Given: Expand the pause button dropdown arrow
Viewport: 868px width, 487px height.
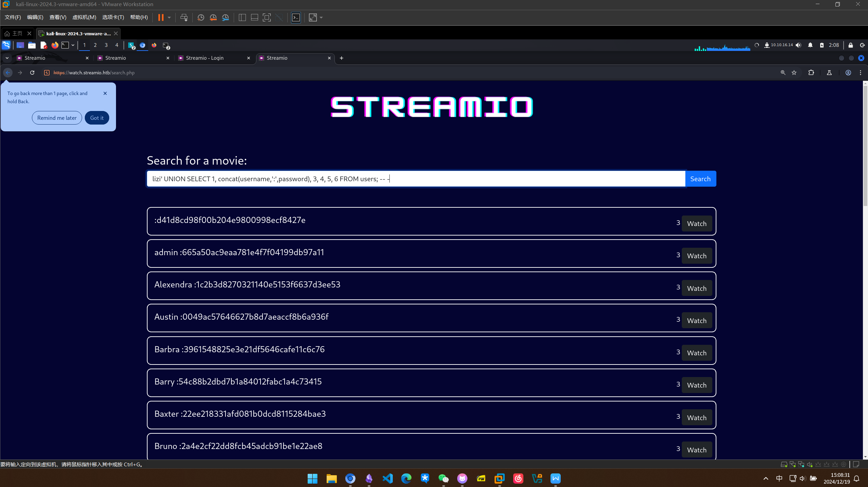Looking at the screenshot, I should point(169,18).
